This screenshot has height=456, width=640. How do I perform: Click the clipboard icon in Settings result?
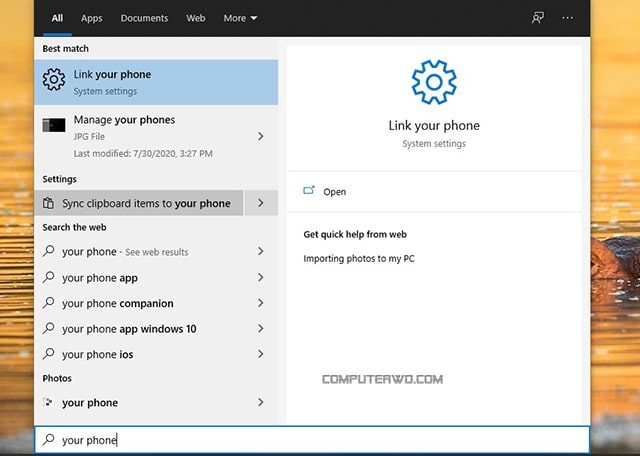coord(48,203)
